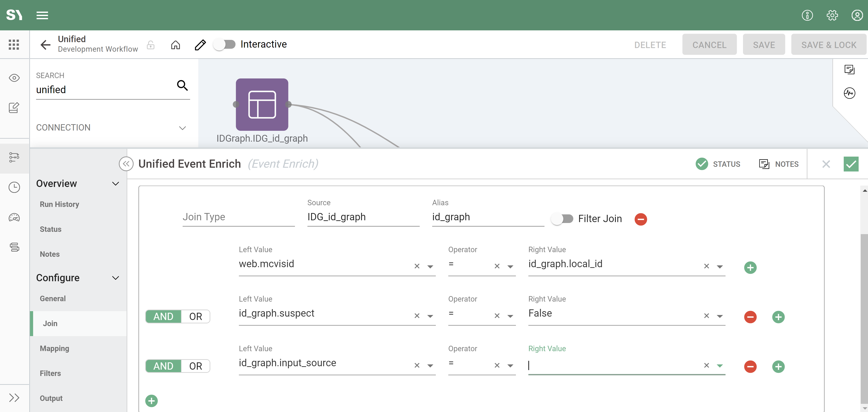Collapse panel with double-chevron circle icon

(126, 164)
